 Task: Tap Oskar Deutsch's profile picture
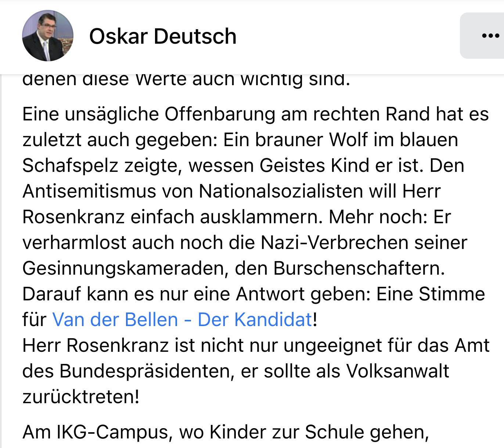48,36
